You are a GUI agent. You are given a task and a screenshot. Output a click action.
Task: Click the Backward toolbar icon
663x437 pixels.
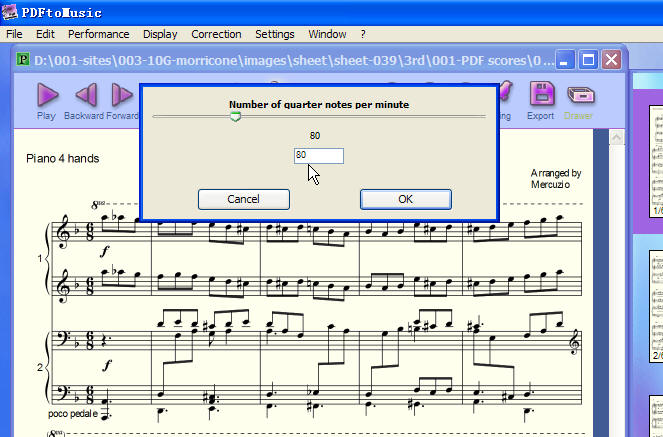(x=86, y=95)
